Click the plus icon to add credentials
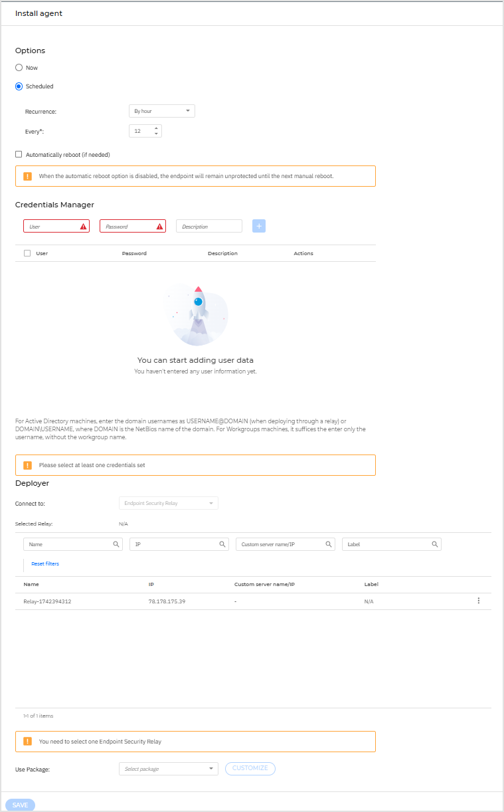This screenshot has width=504, height=812. (x=259, y=227)
